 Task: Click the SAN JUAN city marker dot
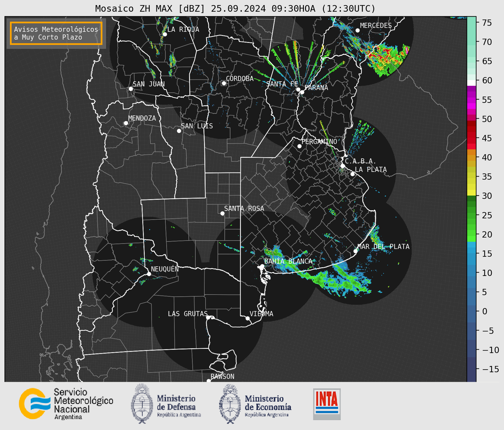[131, 89]
